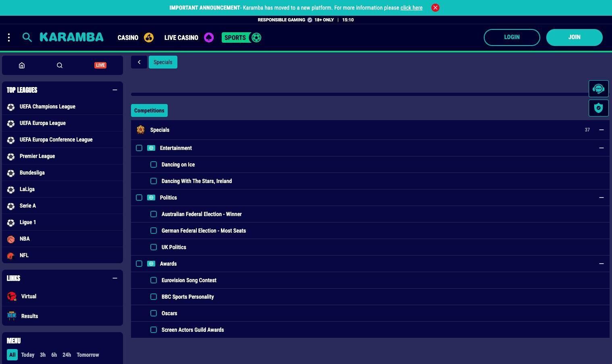Open live chat support icon
The height and width of the screenshot is (364, 612).
(598, 89)
